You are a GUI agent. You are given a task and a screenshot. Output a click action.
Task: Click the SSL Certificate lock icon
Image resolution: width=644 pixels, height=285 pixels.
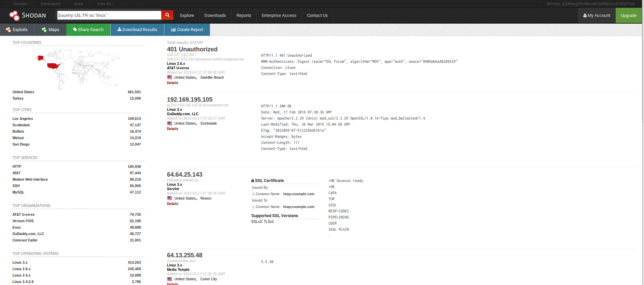coord(253,181)
